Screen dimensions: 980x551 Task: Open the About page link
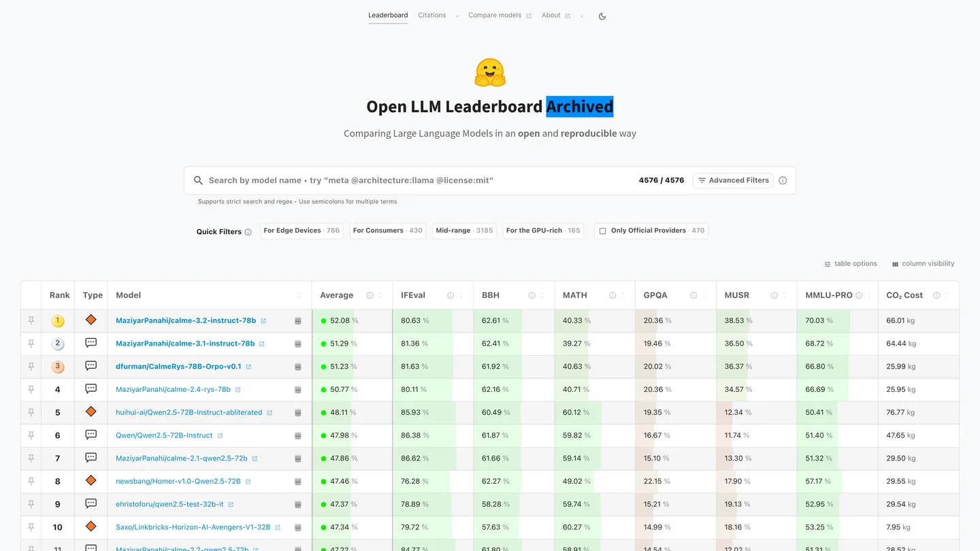[x=556, y=15]
